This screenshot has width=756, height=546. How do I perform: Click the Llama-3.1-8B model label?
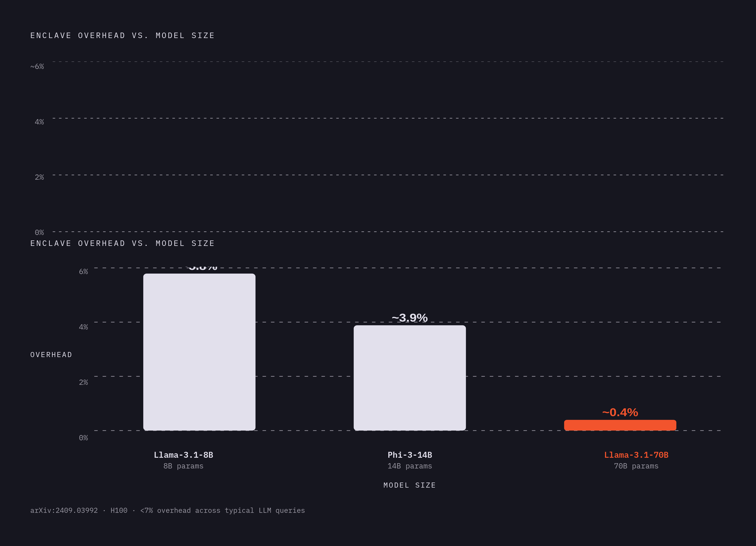pos(183,455)
